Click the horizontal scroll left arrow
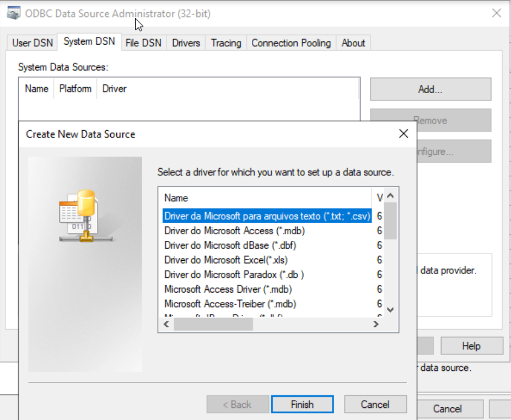This screenshot has width=511, height=420. click(166, 324)
